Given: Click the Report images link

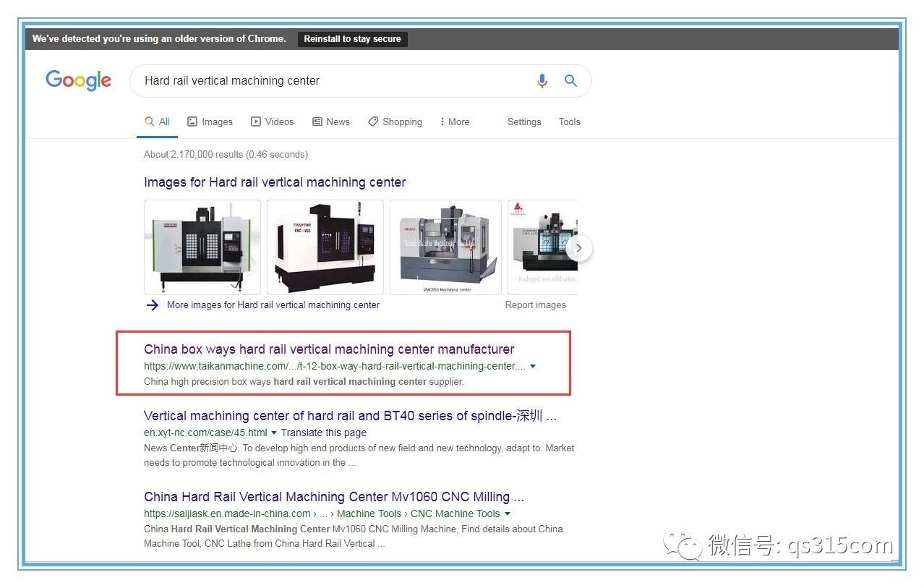Looking at the screenshot, I should [x=536, y=304].
